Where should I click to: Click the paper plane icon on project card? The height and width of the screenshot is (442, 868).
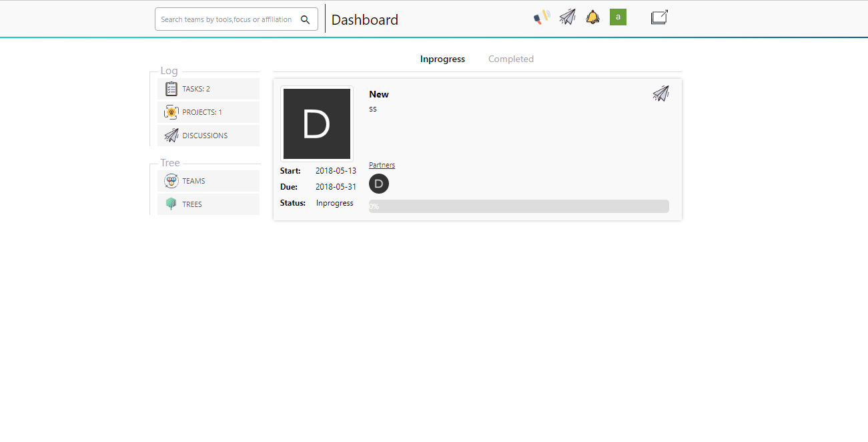click(x=661, y=93)
